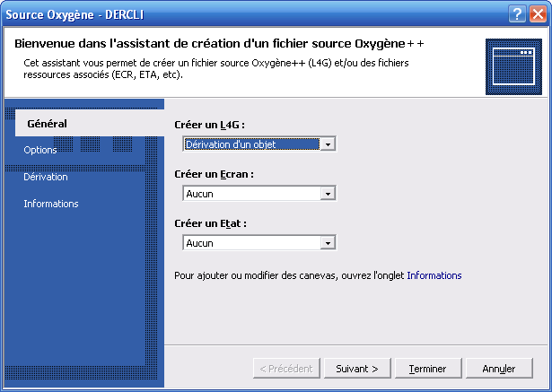
Task: Click the wizard window illustration icon
Action: tap(513, 67)
